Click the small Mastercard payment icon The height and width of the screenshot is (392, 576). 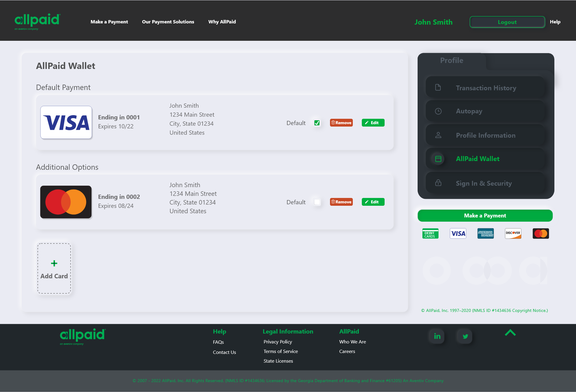click(541, 233)
